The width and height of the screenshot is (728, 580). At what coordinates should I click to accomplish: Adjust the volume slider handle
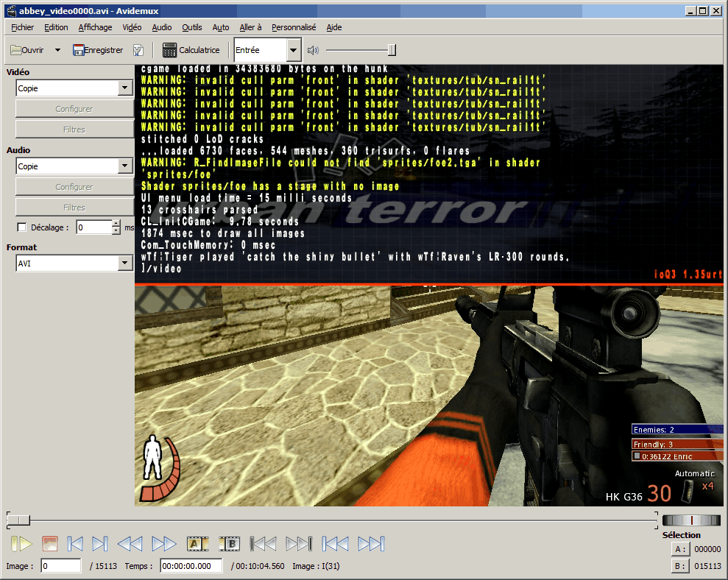pos(392,50)
